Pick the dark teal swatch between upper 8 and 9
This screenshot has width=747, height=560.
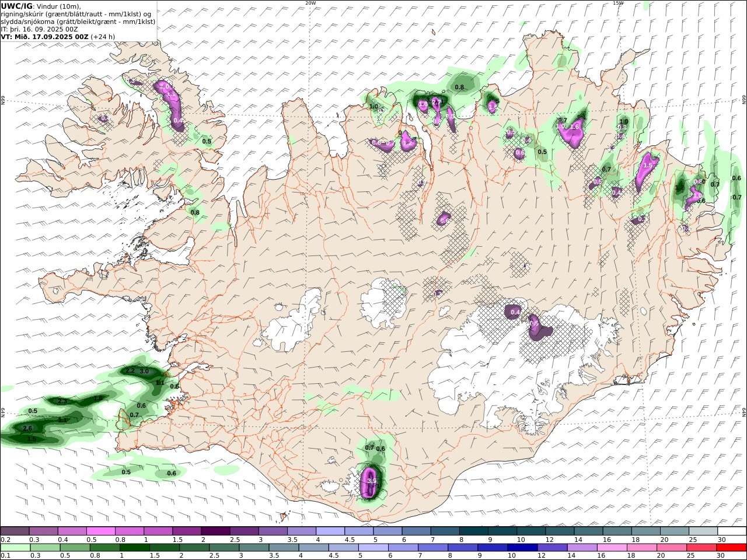coord(474,531)
